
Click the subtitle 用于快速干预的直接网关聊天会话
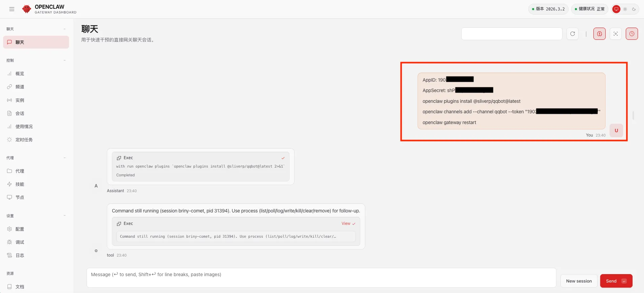[x=119, y=40]
